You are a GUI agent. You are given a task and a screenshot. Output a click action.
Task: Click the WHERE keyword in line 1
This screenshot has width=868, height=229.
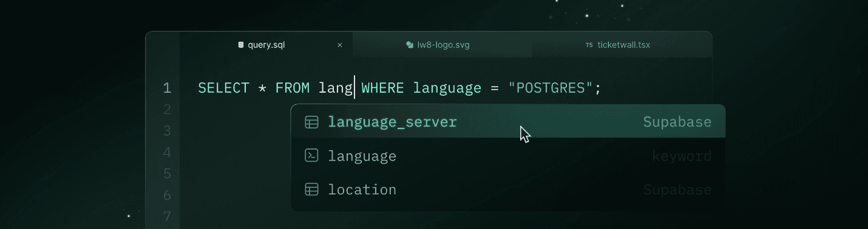(382, 88)
